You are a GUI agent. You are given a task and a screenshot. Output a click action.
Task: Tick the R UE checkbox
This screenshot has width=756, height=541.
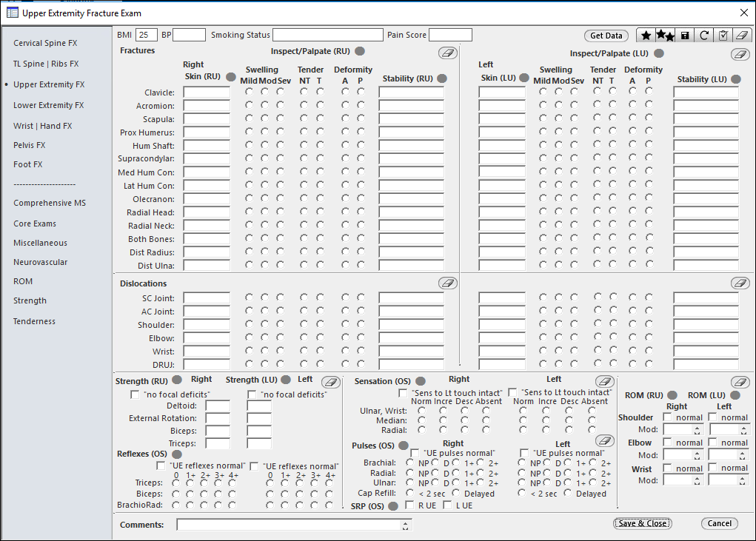coord(409,505)
